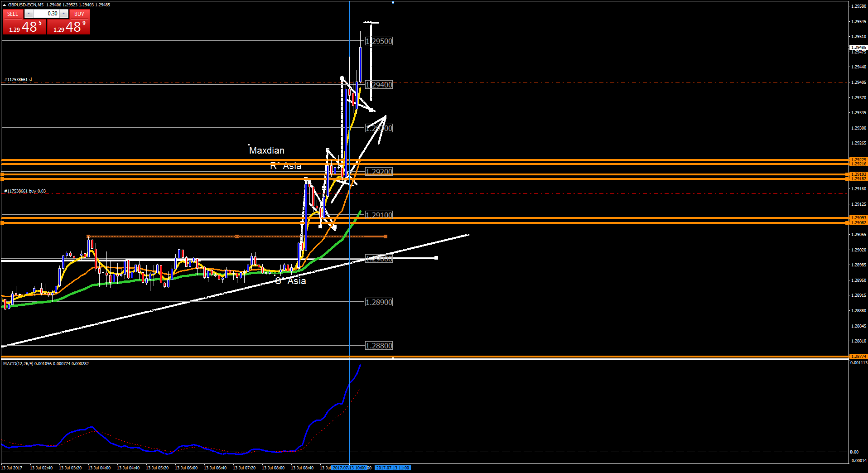Click buy price 1.29489 tile
Image resolution: width=868 pixels, height=473 pixels.
(68, 27)
